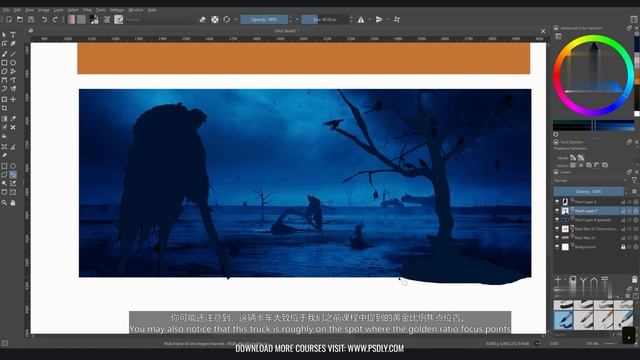Toggle horizontal mirror tool
This screenshot has width=640, height=360.
coord(361,19)
